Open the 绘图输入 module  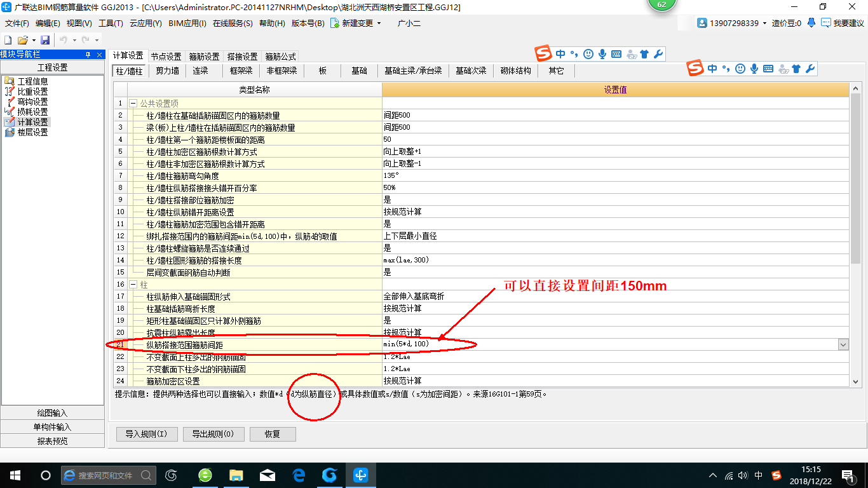pyautogui.click(x=53, y=413)
